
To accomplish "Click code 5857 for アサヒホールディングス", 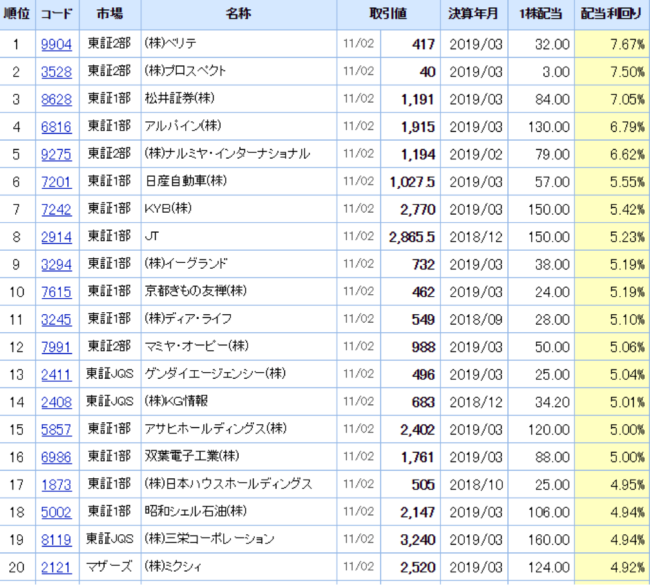I will 56,429.
